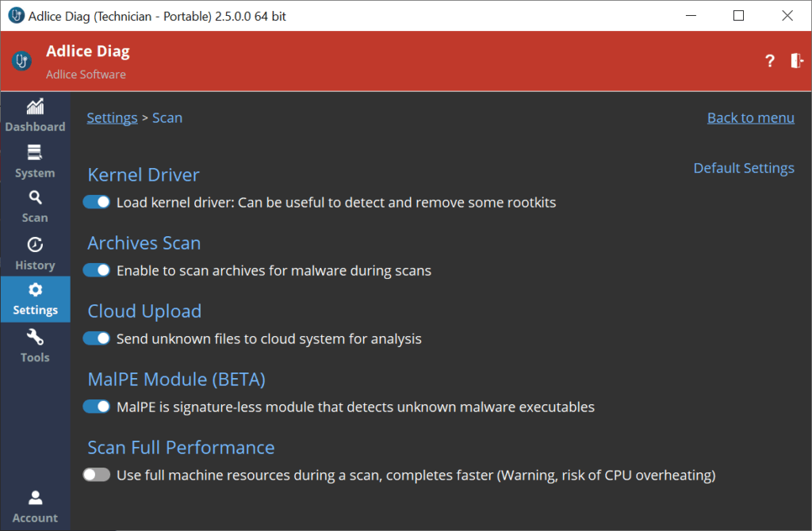The height and width of the screenshot is (531, 812).
Task: Open the Tools wrench icon
Action: (x=35, y=338)
